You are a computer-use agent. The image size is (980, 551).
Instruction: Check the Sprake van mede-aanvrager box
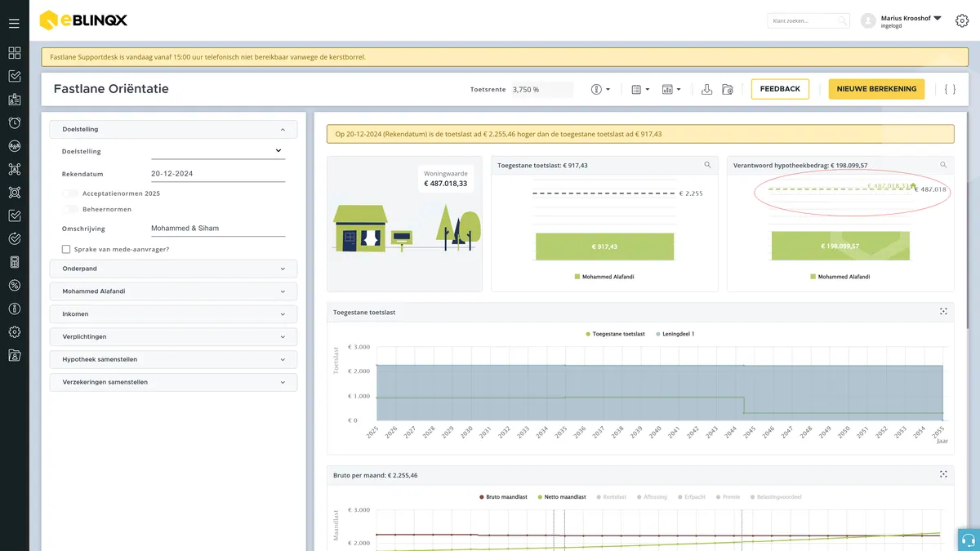[66, 249]
